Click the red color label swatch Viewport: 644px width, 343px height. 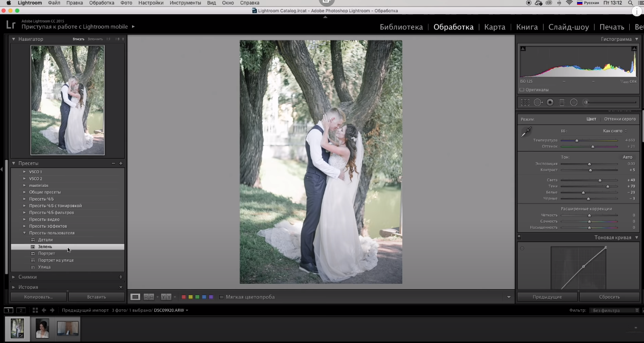pos(184,297)
